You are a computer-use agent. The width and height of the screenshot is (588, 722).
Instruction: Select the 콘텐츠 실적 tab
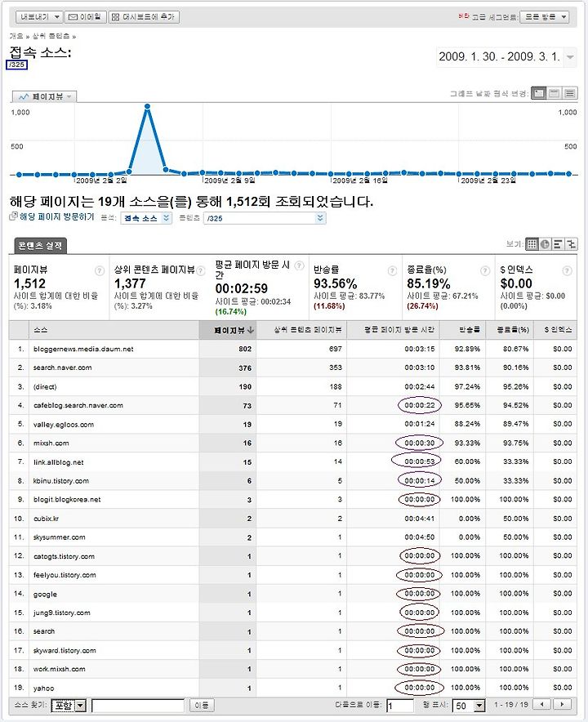pyautogui.click(x=40, y=245)
